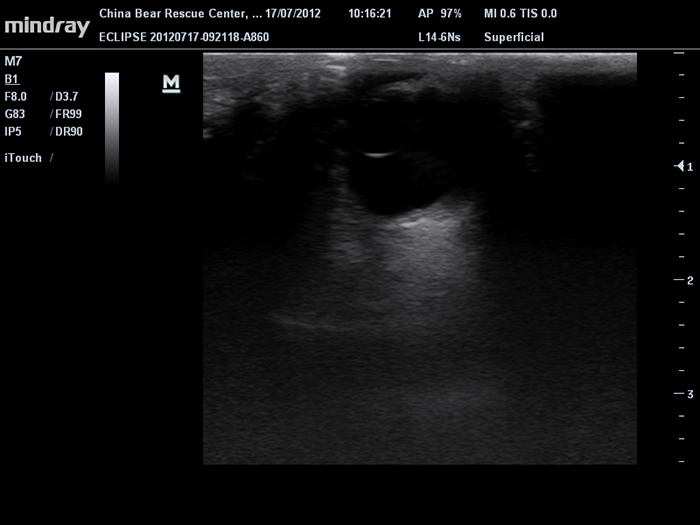Open the Superficial exam preset
The width and height of the screenshot is (700, 525).
pyautogui.click(x=514, y=37)
